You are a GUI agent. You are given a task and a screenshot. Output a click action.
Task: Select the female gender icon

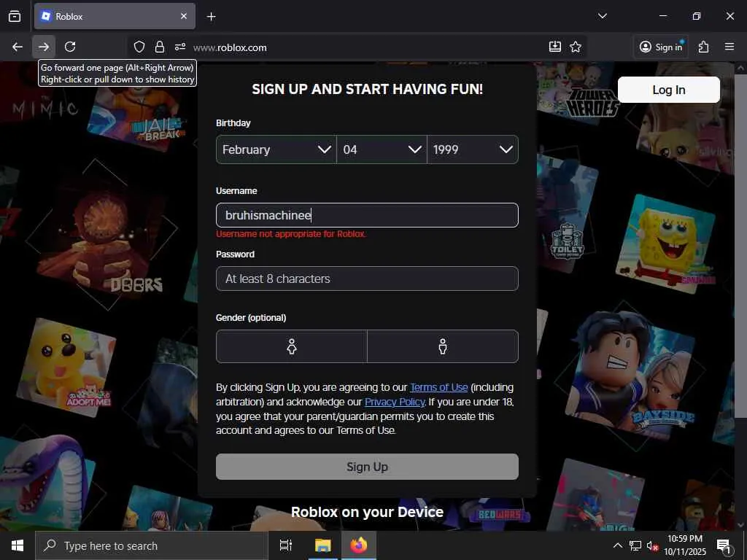(292, 346)
